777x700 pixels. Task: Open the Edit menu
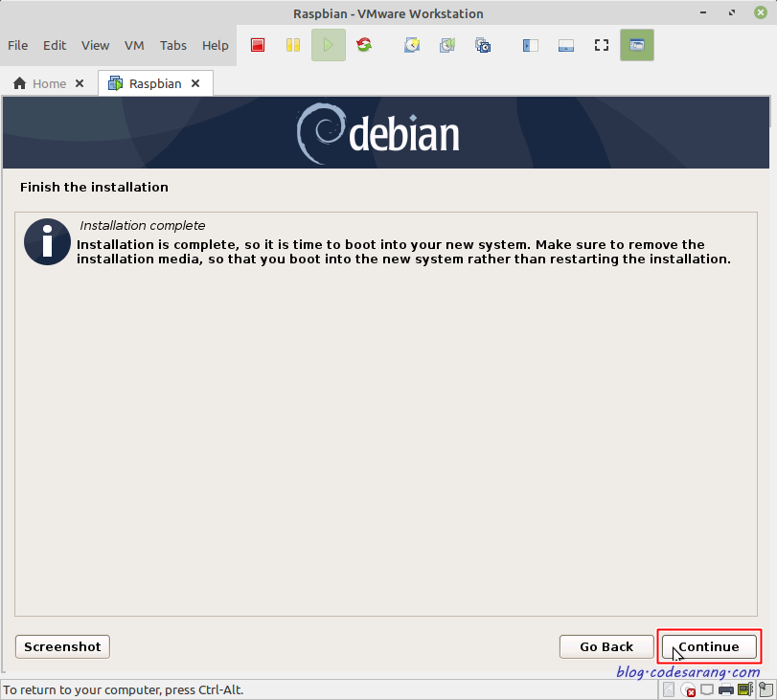55,46
